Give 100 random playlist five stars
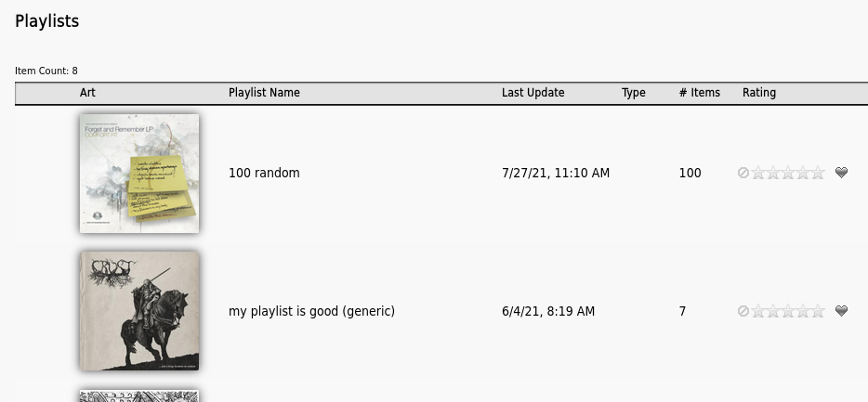868x402 pixels. click(818, 173)
